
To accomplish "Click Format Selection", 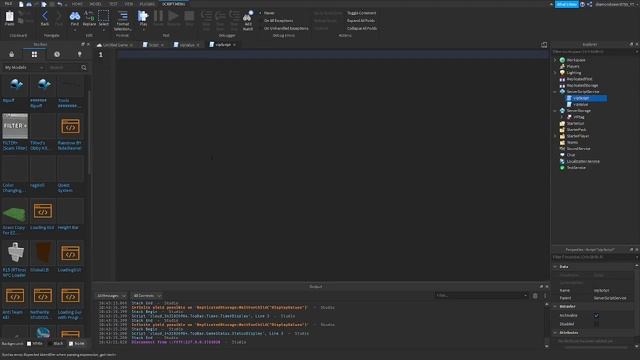I will pyautogui.click(x=122, y=20).
